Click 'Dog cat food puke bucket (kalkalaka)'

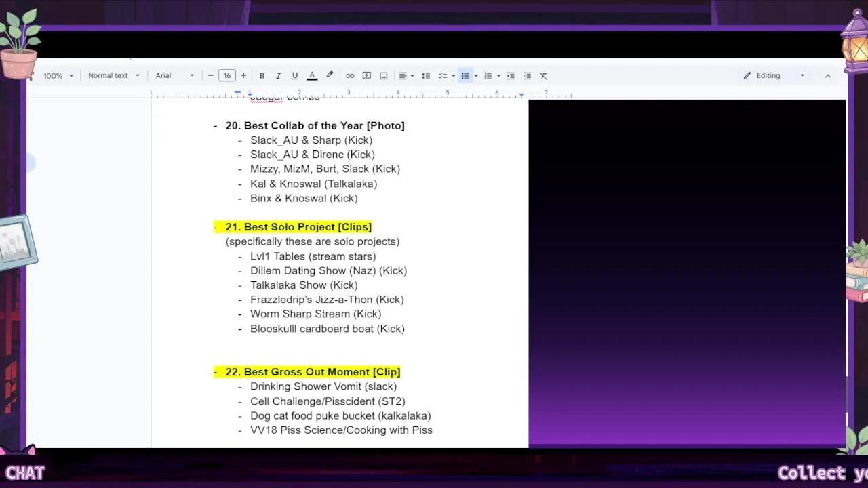340,415
